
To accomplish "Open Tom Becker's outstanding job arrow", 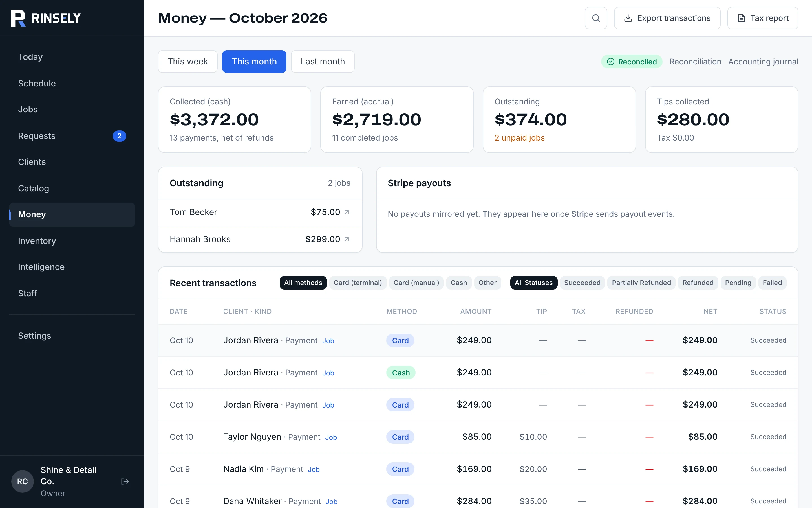I will point(347,212).
